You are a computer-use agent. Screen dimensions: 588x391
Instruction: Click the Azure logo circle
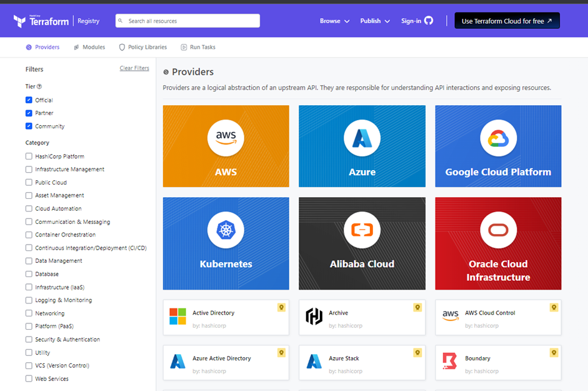coord(362,138)
